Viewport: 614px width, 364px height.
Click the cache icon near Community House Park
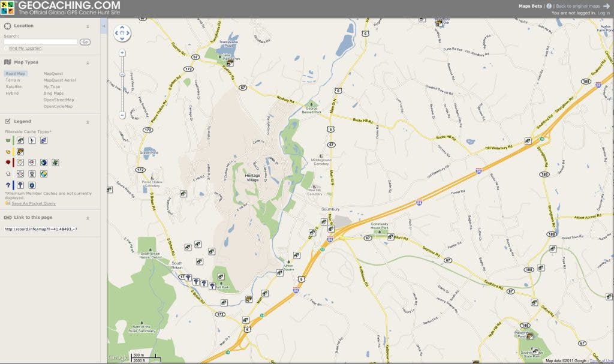point(390,237)
